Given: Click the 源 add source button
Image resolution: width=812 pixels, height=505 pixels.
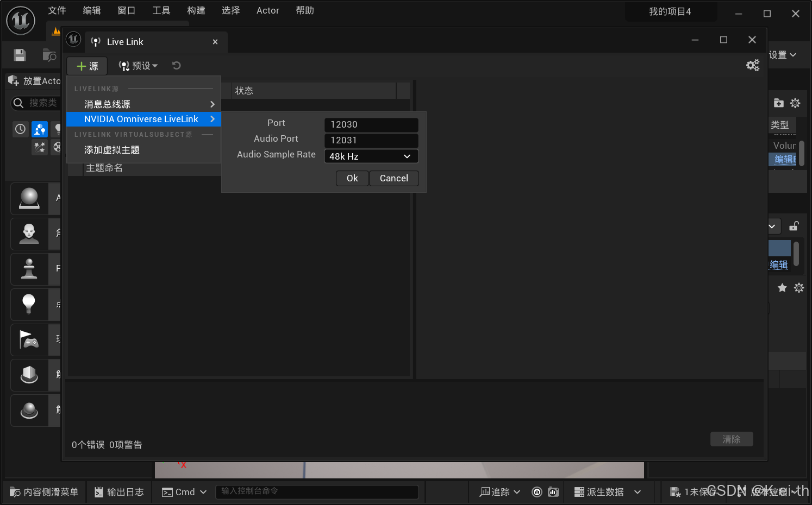Looking at the screenshot, I should pyautogui.click(x=87, y=66).
